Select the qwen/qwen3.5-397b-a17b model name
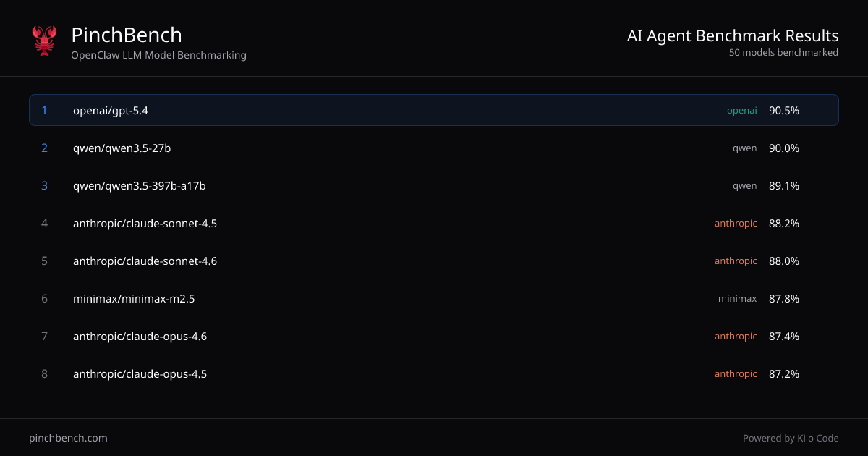868x456 pixels. pyautogui.click(x=140, y=186)
